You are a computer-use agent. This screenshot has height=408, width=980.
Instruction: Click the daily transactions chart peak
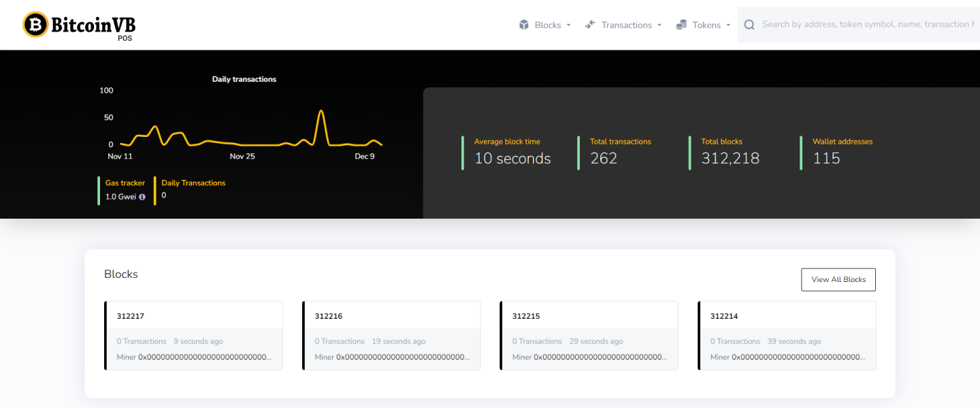click(321, 111)
